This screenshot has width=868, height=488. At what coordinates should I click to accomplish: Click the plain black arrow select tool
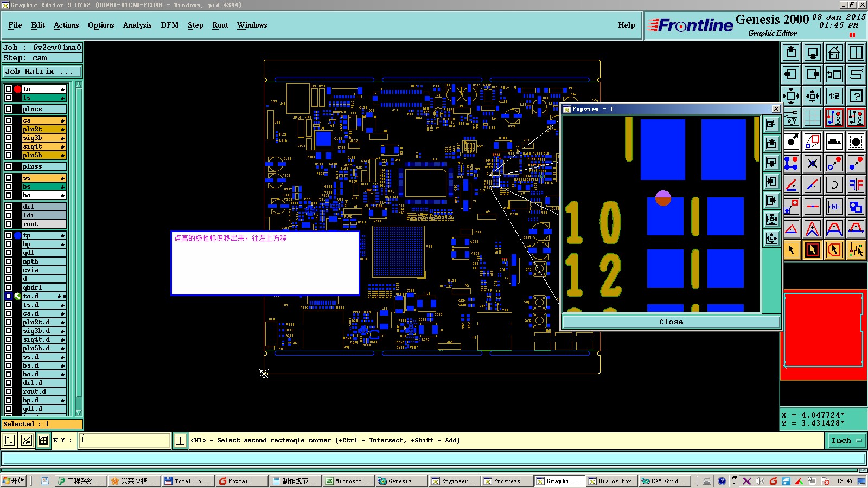tap(791, 250)
